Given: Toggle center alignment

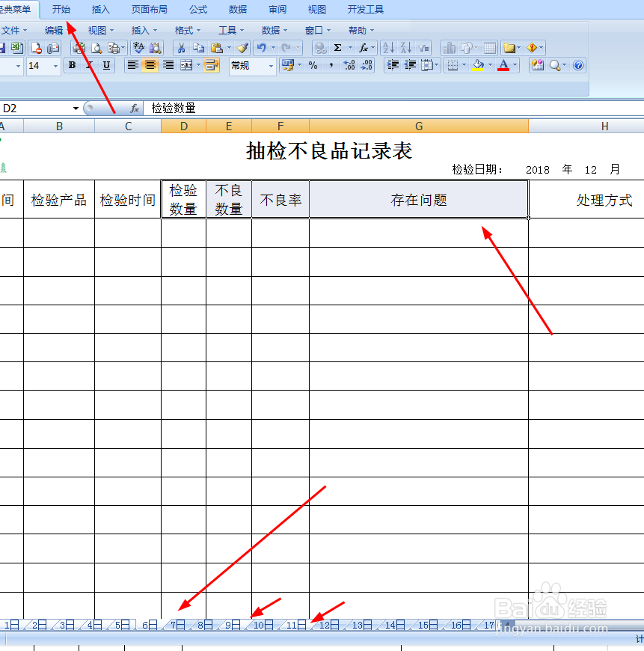Looking at the screenshot, I should coord(150,65).
